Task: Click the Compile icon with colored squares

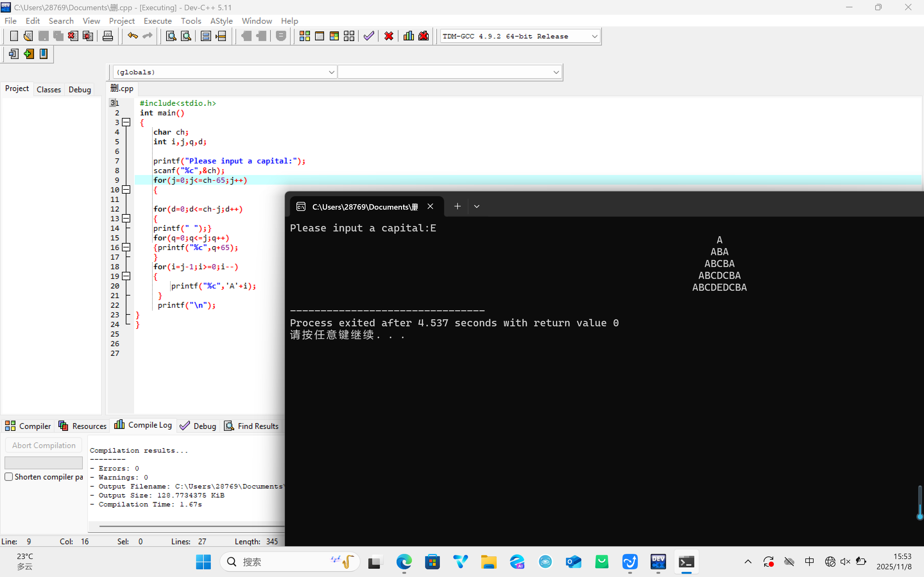Action: tap(304, 36)
